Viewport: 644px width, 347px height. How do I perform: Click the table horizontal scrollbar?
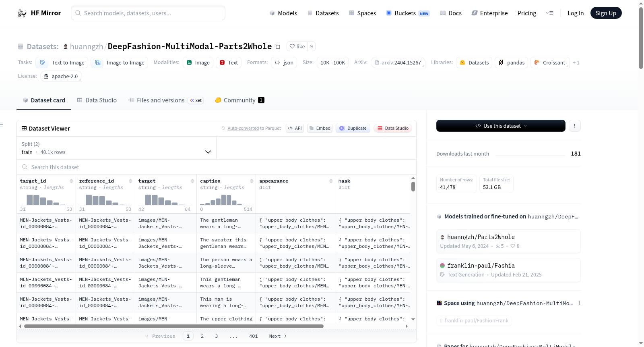[174, 326]
